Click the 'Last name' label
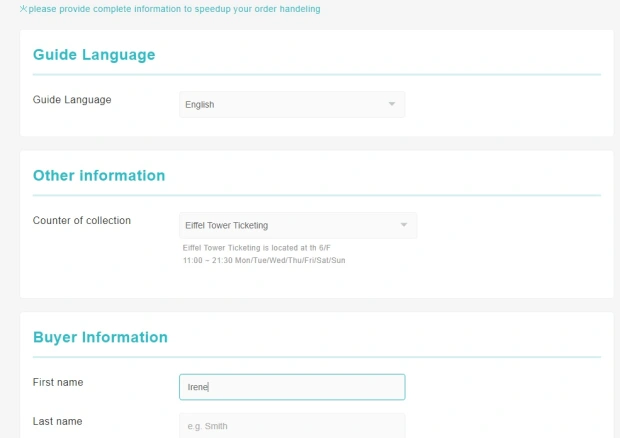 (58, 421)
